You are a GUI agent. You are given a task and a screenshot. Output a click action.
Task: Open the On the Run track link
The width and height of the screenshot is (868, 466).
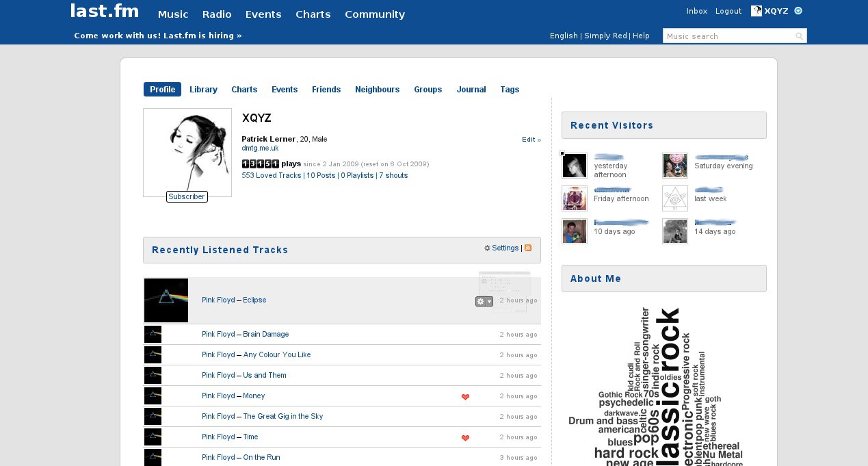261,458
